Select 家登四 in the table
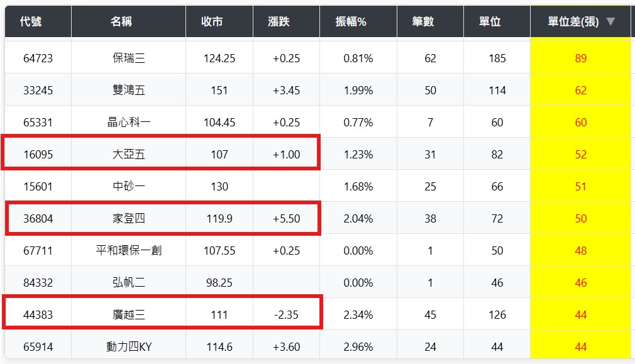This screenshot has height=364, width=635. [x=128, y=219]
